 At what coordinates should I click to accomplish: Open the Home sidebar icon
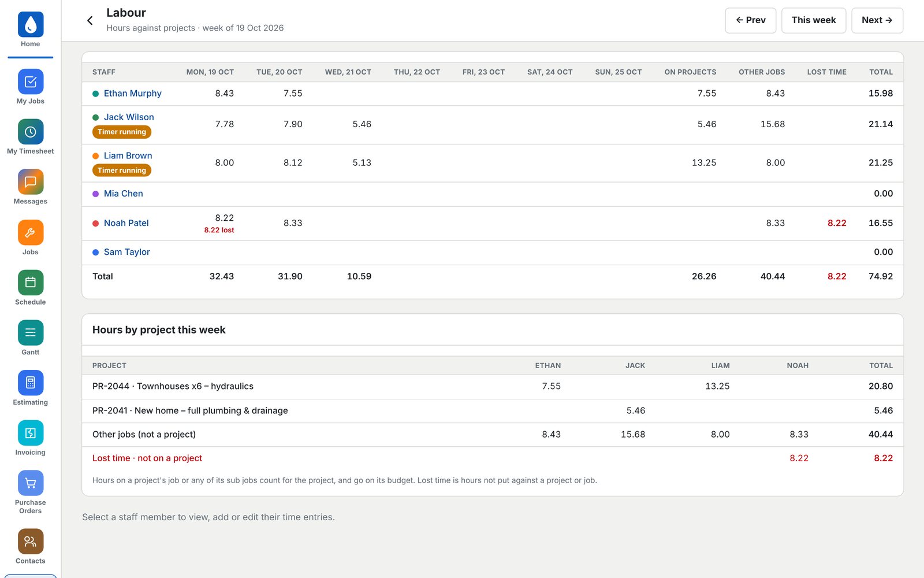click(x=31, y=24)
